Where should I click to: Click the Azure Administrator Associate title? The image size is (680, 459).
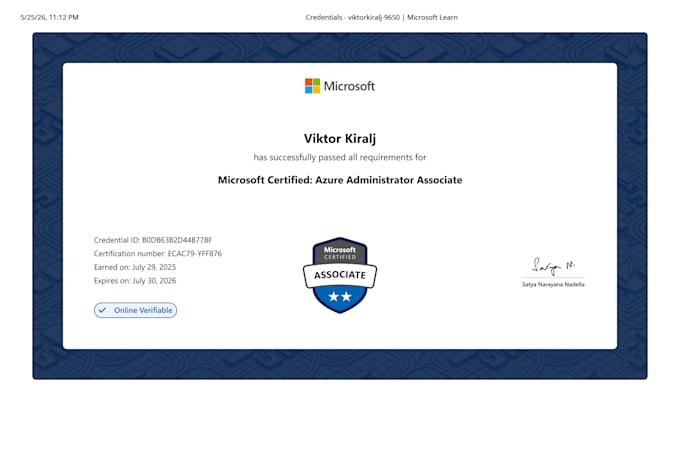(x=340, y=180)
